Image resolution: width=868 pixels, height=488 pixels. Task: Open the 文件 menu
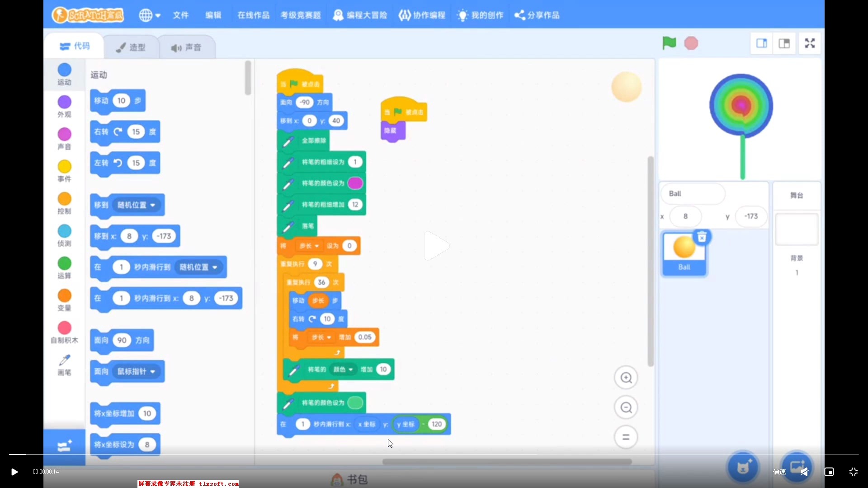click(x=180, y=15)
